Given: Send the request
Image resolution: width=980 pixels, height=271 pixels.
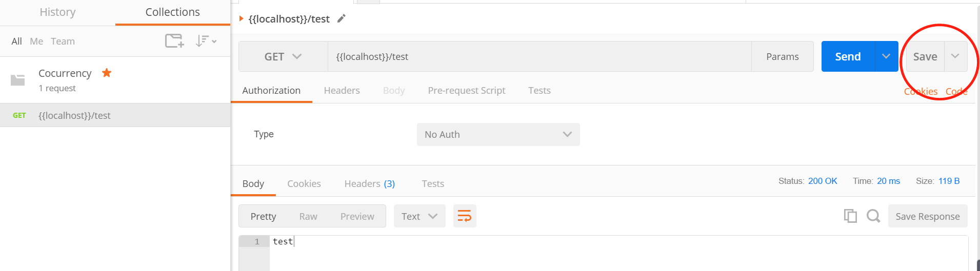Looking at the screenshot, I should (848, 56).
